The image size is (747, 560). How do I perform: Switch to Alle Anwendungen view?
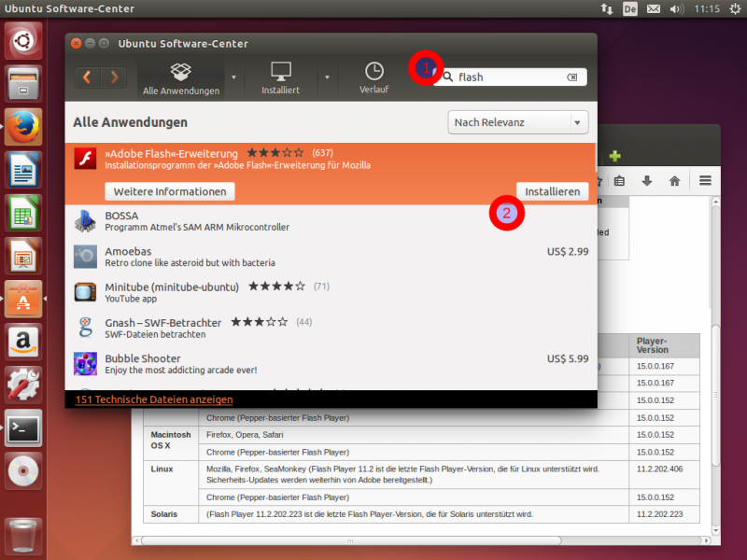point(181,77)
